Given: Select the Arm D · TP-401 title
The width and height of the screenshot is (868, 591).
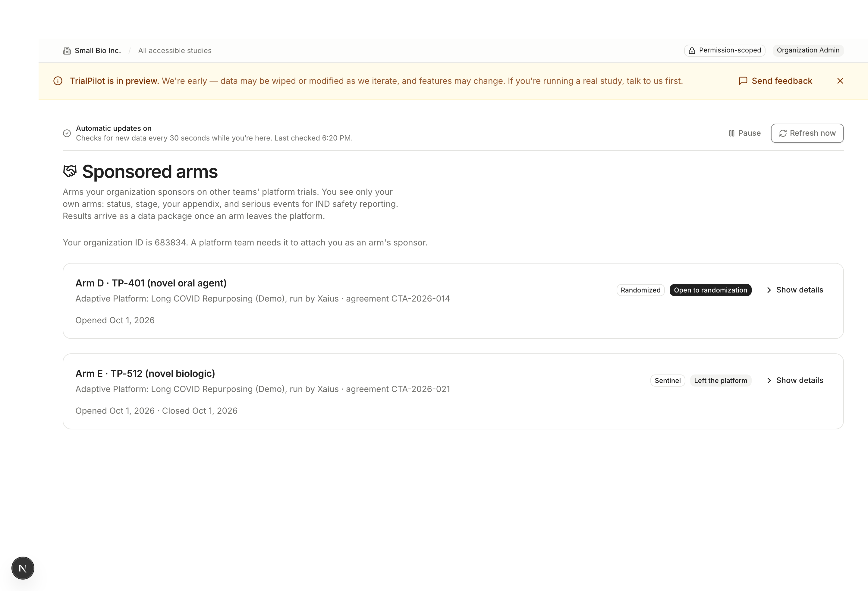Looking at the screenshot, I should coord(151,283).
